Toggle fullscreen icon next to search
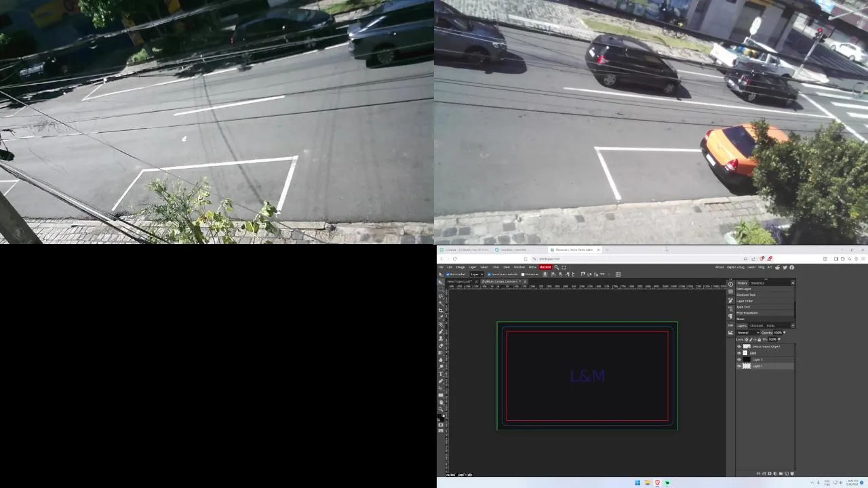Screen dimensions: 868x488 click(564, 267)
